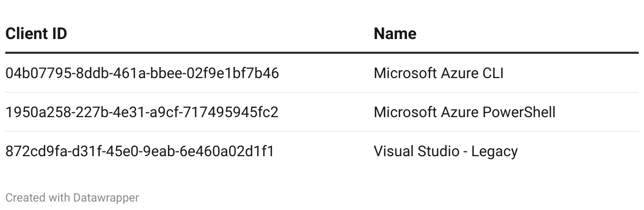Click the Name column header
The width and height of the screenshot is (644, 210).
pyautogui.click(x=395, y=34)
